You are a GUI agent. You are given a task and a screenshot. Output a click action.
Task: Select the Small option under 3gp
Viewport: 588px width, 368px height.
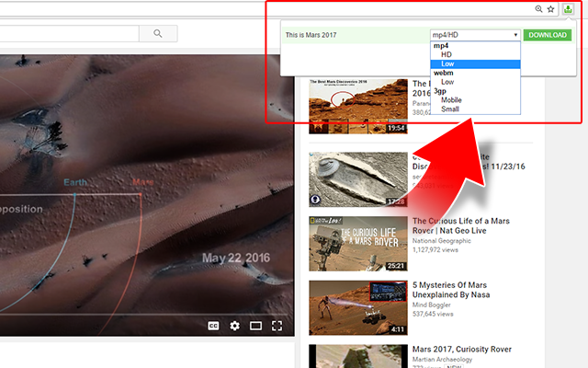(x=475, y=109)
